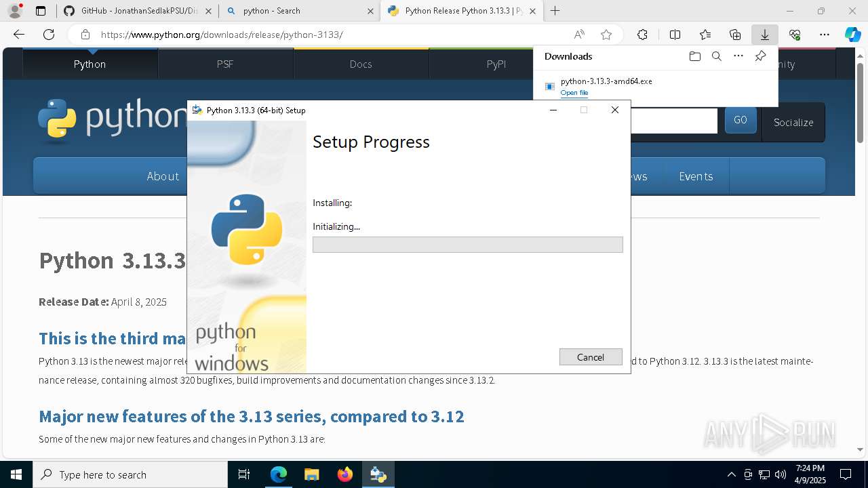
Task: Click the python.org search field
Action: (674, 121)
